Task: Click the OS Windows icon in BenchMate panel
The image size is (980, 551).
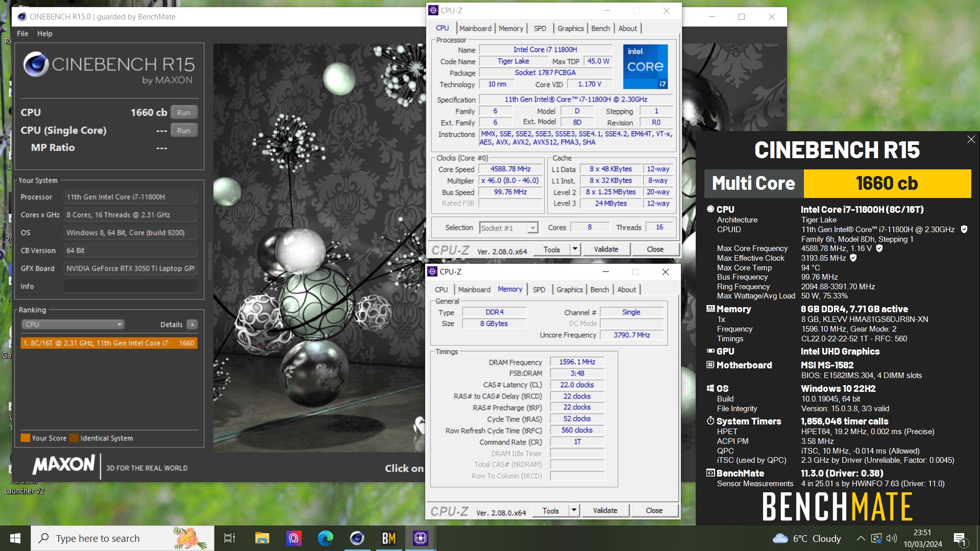Action: point(710,388)
